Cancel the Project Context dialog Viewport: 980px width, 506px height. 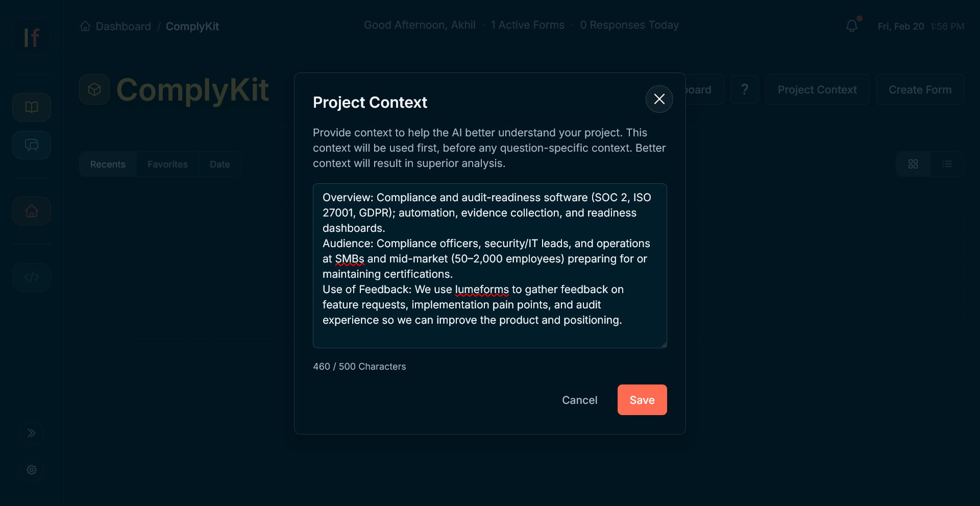tap(579, 400)
